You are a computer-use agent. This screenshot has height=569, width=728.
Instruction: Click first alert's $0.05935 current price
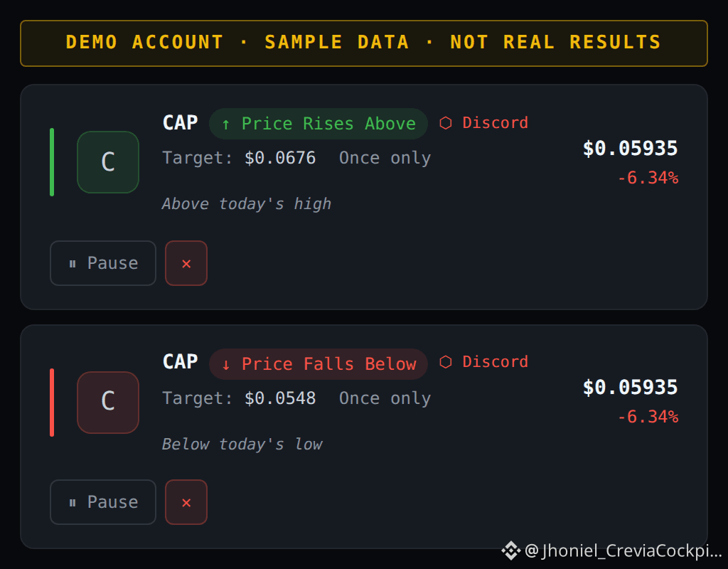click(631, 149)
